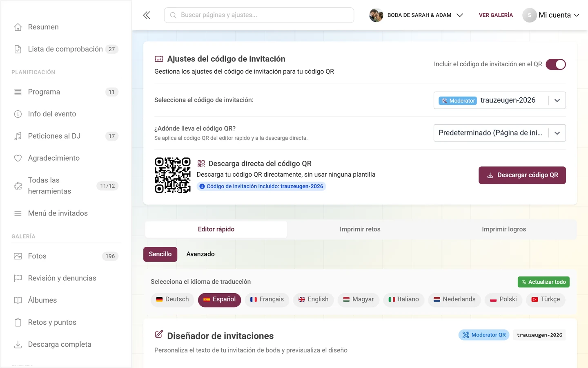Disable include invitation code in QR toggle
The image size is (588, 368).
click(x=556, y=64)
